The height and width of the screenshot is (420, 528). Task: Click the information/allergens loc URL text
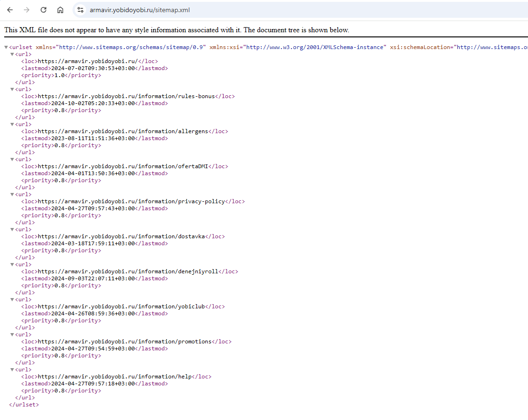pos(123,131)
